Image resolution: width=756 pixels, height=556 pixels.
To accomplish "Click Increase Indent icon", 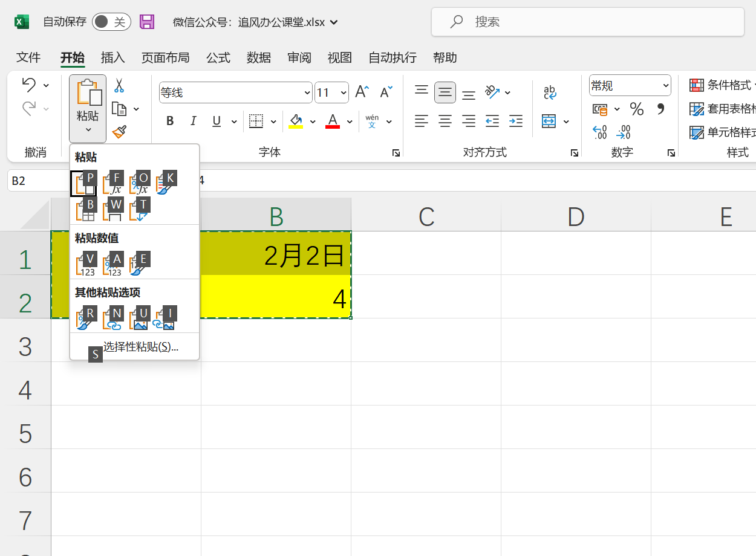I will click(x=516, y=121).
